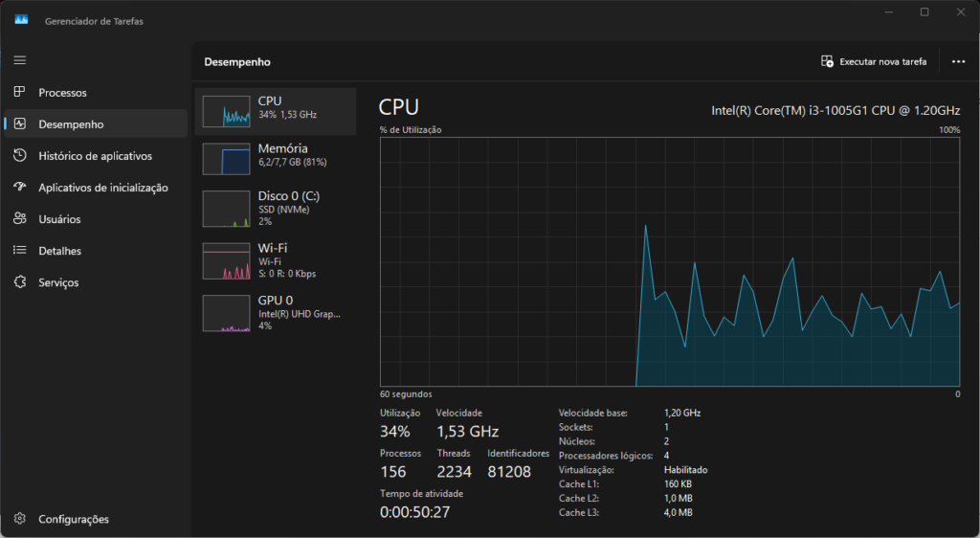Close the Gerenciador de Tarefas window
Screen dimensions: 980x538
[x=961, y=11]
